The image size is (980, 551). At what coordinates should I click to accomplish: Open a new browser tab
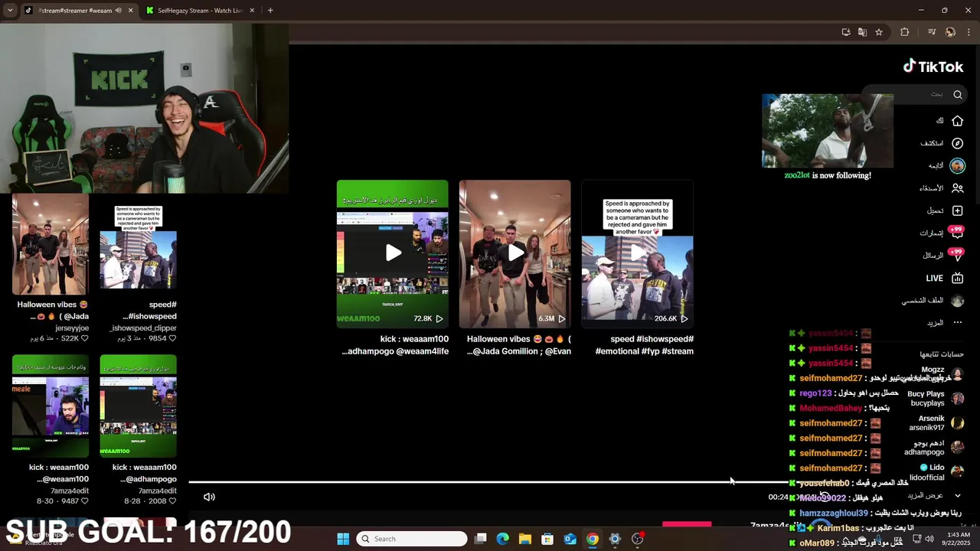click(x=270, y=11)
